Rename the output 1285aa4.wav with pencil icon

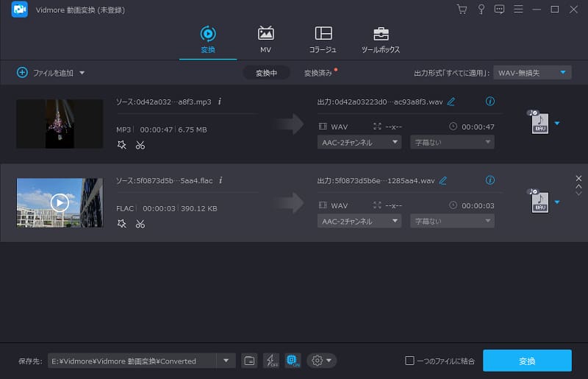point(443,181)
